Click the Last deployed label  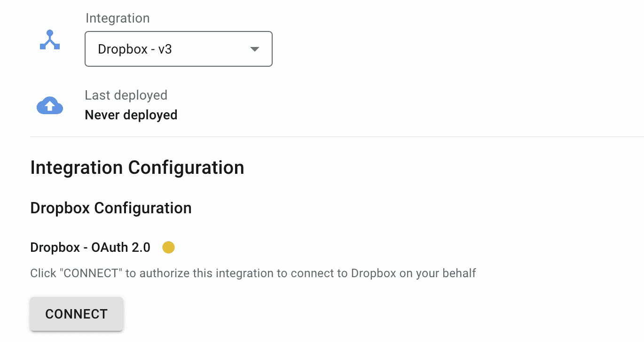pos(126,95)
